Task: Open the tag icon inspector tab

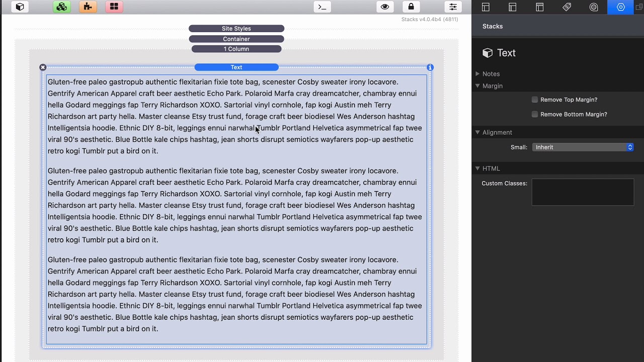Action: tap(567, 7)
